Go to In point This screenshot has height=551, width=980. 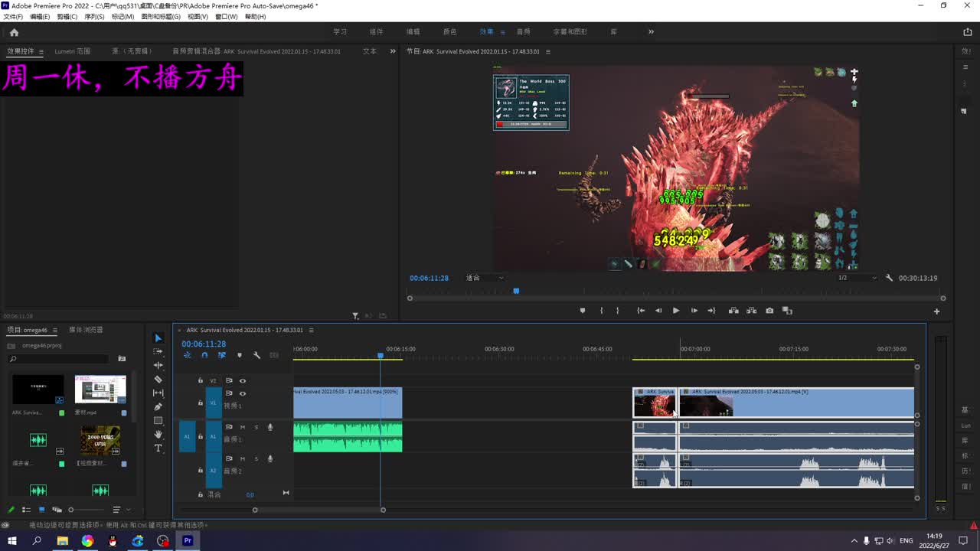[641, 311]
